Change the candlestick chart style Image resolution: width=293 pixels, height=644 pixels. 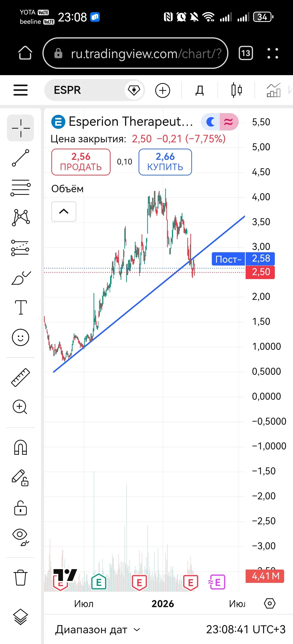tap(237, 90)
